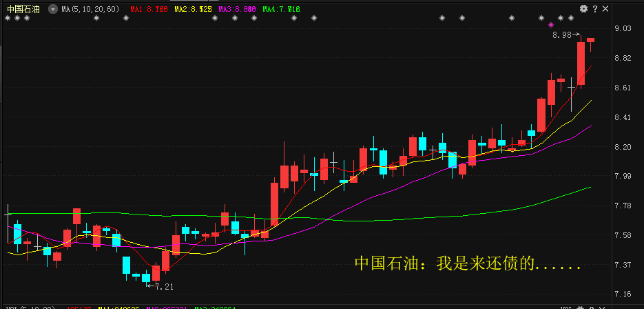
Task: Click the 7.99 price axis label
Action: click(x=624, y=176)
